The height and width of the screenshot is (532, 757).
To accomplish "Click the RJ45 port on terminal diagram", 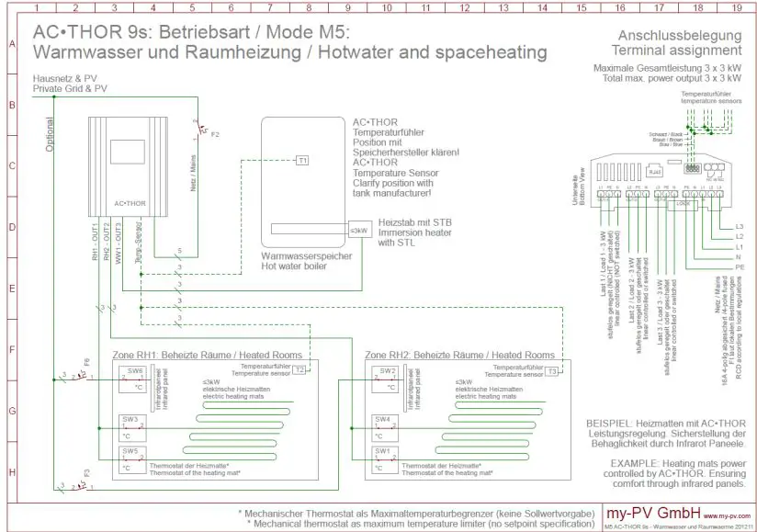I will [655, 172].
